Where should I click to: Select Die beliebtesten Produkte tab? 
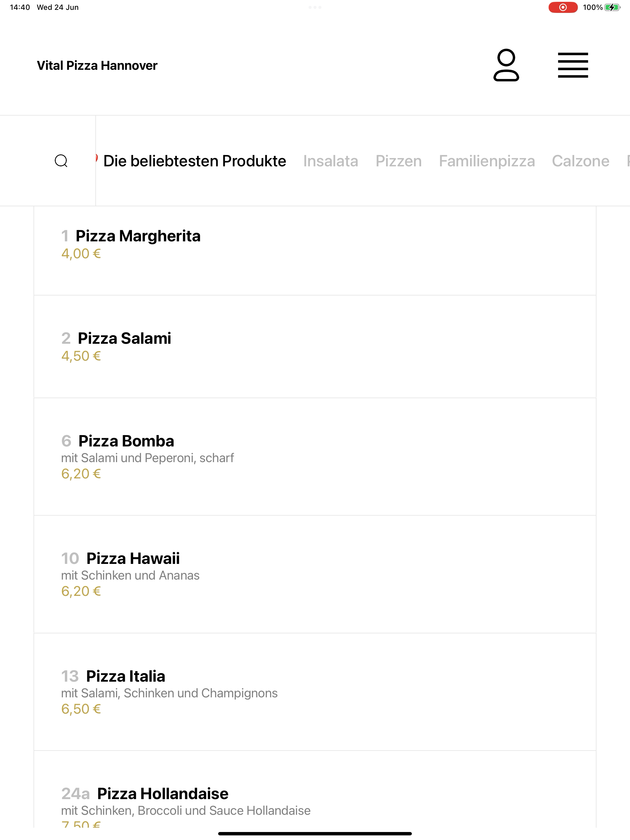pos(194,161)
